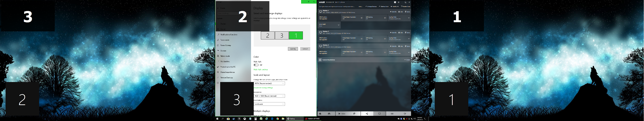Click the star pin icon in Radeon title bar
Viewport: 644px width, 121px height.
coord(399,2)
